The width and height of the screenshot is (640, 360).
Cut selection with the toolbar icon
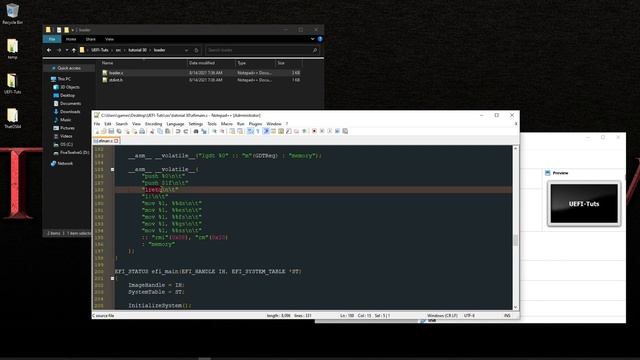(152, 131)
